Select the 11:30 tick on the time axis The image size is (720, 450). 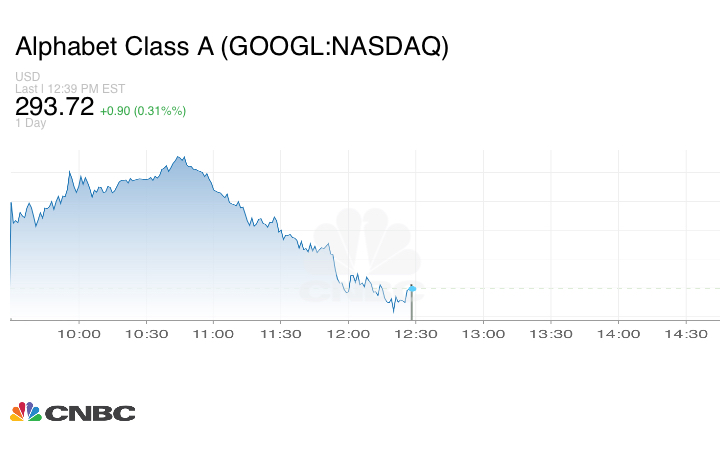(281, 334)
